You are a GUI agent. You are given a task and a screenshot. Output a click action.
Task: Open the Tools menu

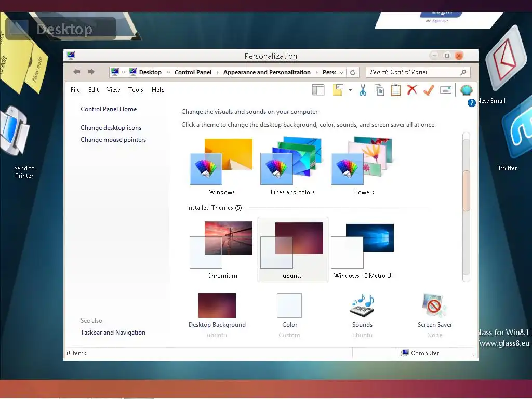[x=136, y=90]
